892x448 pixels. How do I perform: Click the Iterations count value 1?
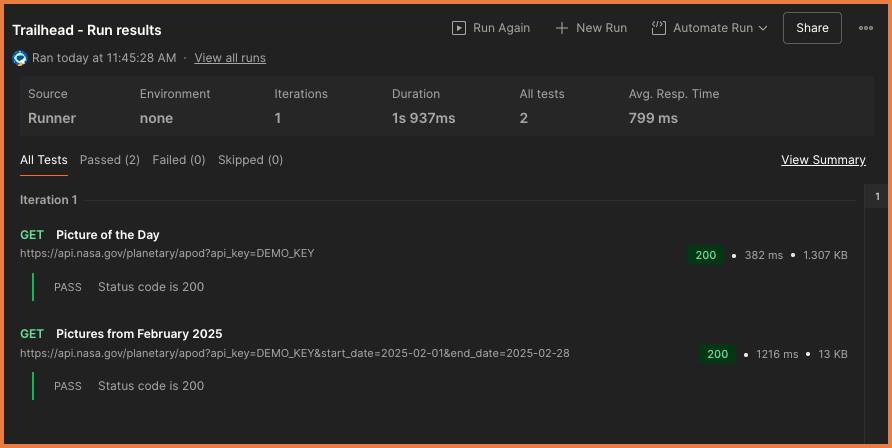pyautogui.click(x=278, y=118)
